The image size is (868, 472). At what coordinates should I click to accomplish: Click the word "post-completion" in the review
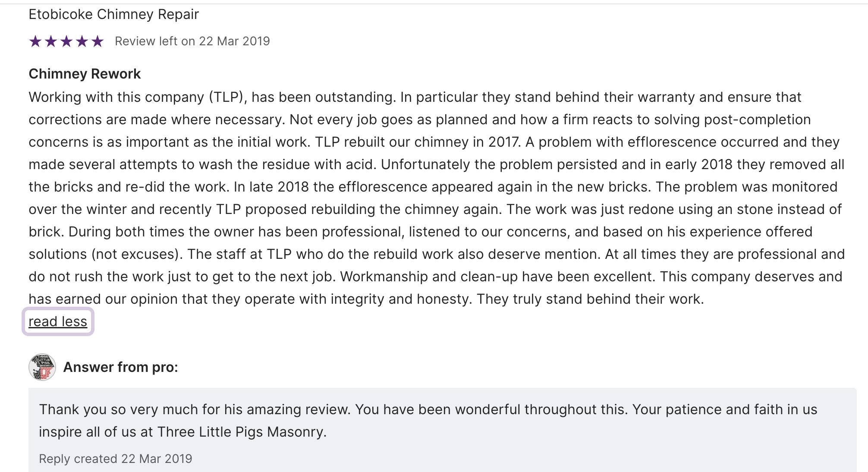pos(757,120)
